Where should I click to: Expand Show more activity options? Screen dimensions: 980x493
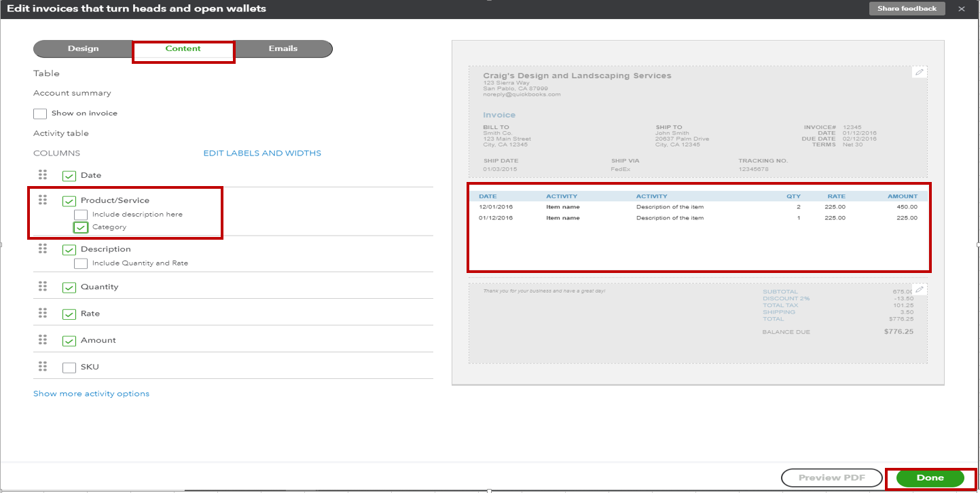click(91, 392)
